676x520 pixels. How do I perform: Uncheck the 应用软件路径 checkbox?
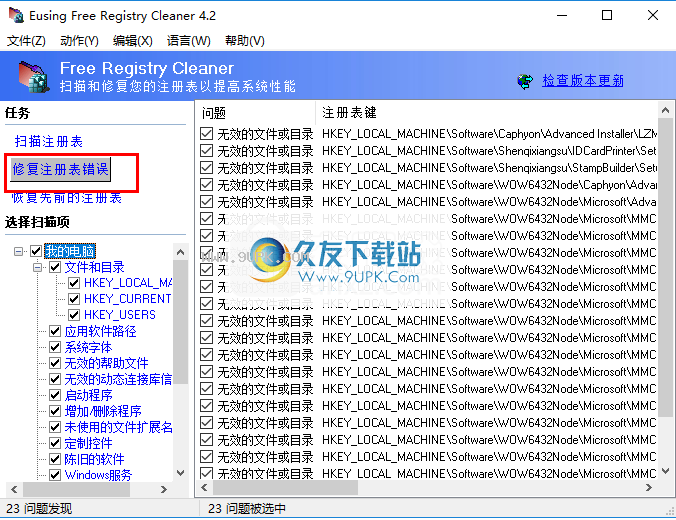click(x=55, y=331)
